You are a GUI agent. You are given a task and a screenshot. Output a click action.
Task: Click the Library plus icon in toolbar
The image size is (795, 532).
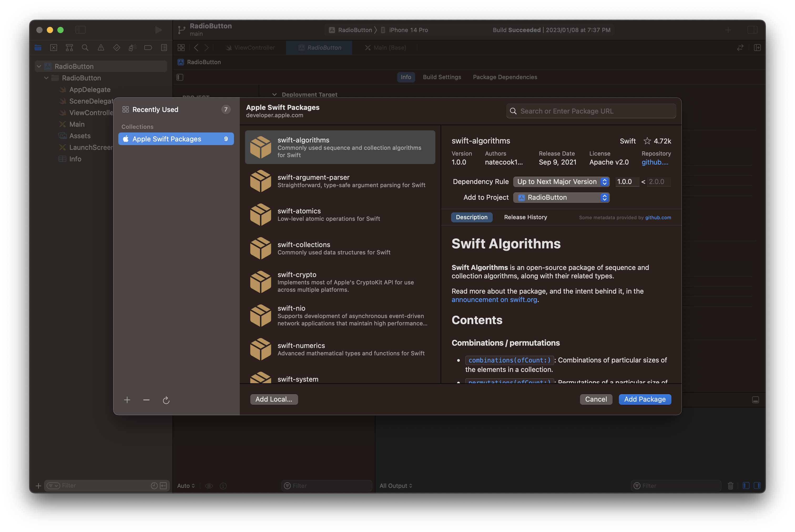click(728, 30)
